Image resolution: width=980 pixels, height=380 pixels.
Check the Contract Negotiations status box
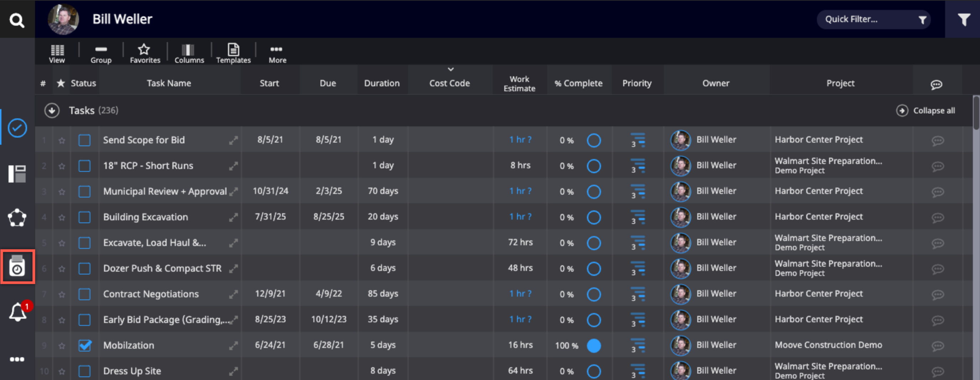click(x=84, y=294)
